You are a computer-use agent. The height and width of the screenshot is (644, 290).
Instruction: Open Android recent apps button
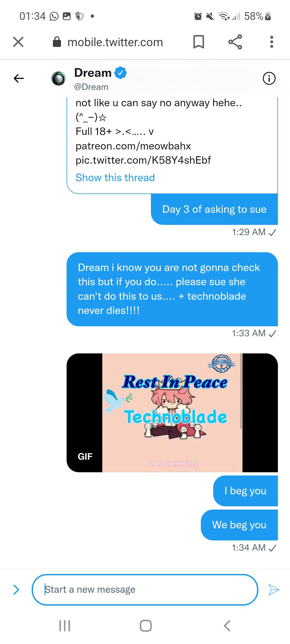[65, 626]
